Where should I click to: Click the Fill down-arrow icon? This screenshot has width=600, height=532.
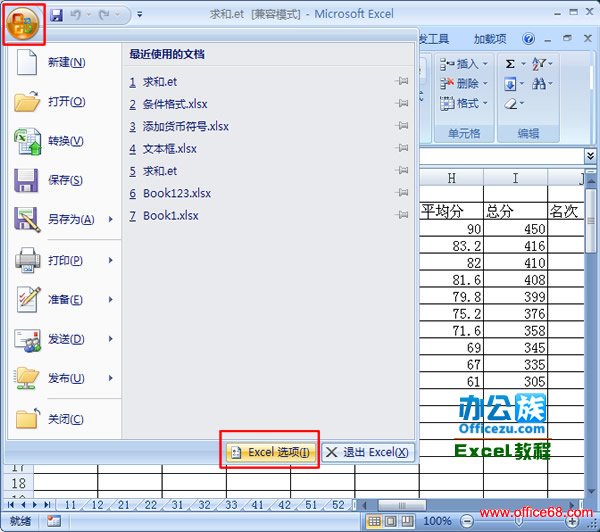coord(510,84)
